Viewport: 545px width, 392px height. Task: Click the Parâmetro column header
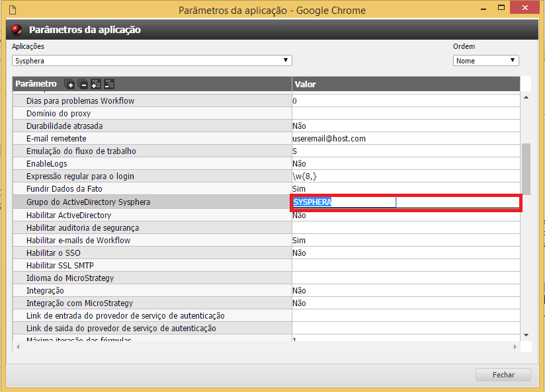36,84
